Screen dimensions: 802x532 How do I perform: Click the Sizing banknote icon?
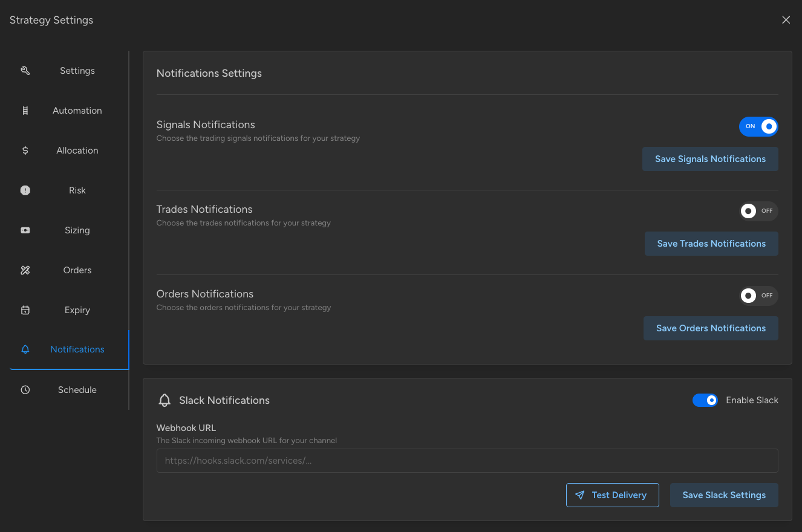tap(25, 230)
